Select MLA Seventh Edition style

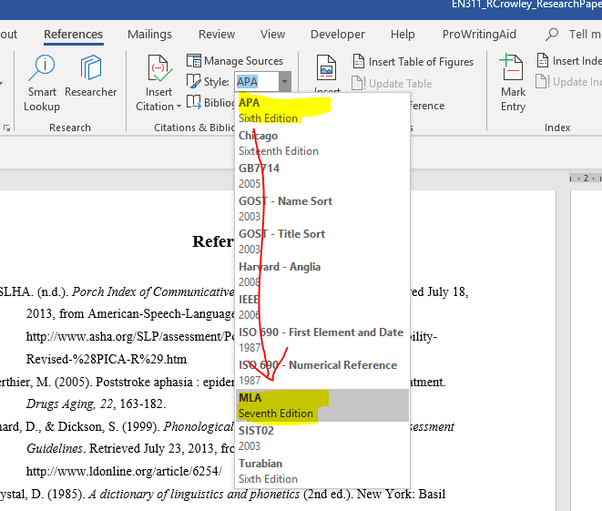click(x=322, y=405)
